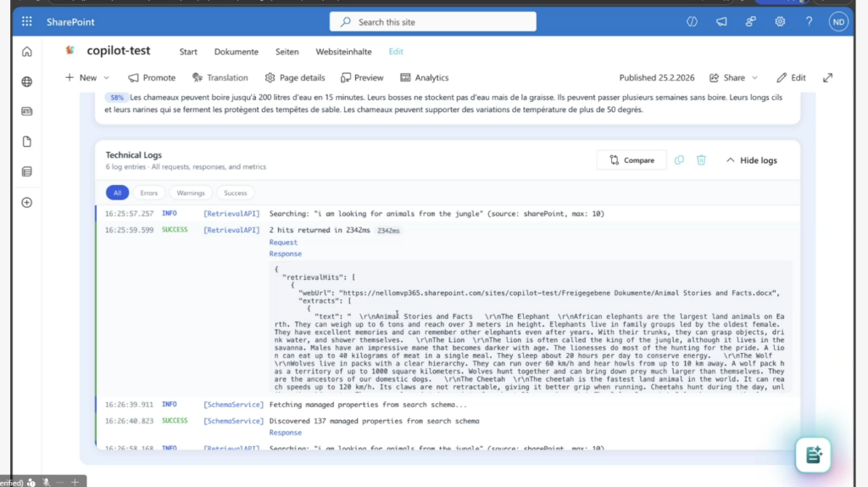Image resolution: width=868 pixels, height=487 pixels.
Task: Expand page with the full-screen arrow icon
Action: click(827, 77)
